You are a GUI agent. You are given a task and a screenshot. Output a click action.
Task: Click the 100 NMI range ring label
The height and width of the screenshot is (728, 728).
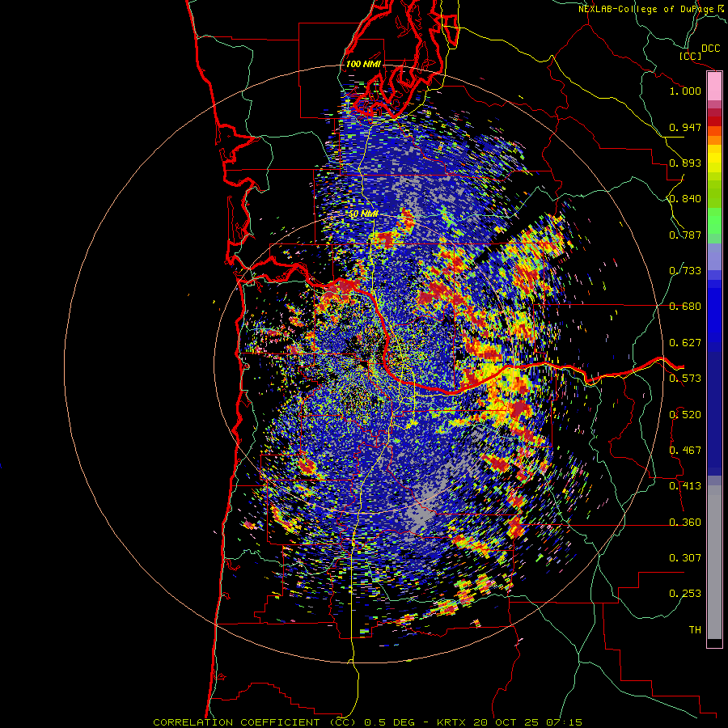pos(363,64)
